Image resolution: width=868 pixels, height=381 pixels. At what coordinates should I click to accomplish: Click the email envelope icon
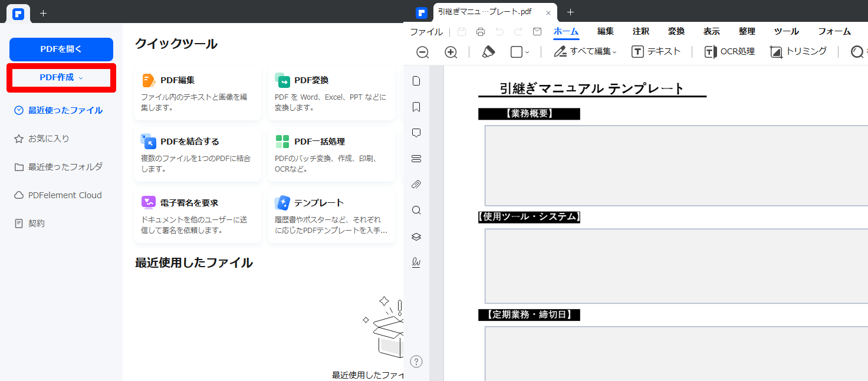pyautogui.click(x=537, y=32)
